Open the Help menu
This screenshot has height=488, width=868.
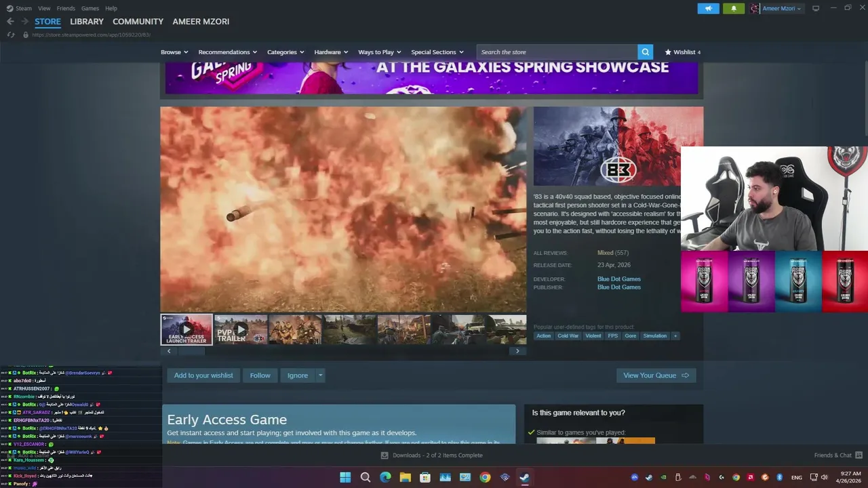point(111,8)
